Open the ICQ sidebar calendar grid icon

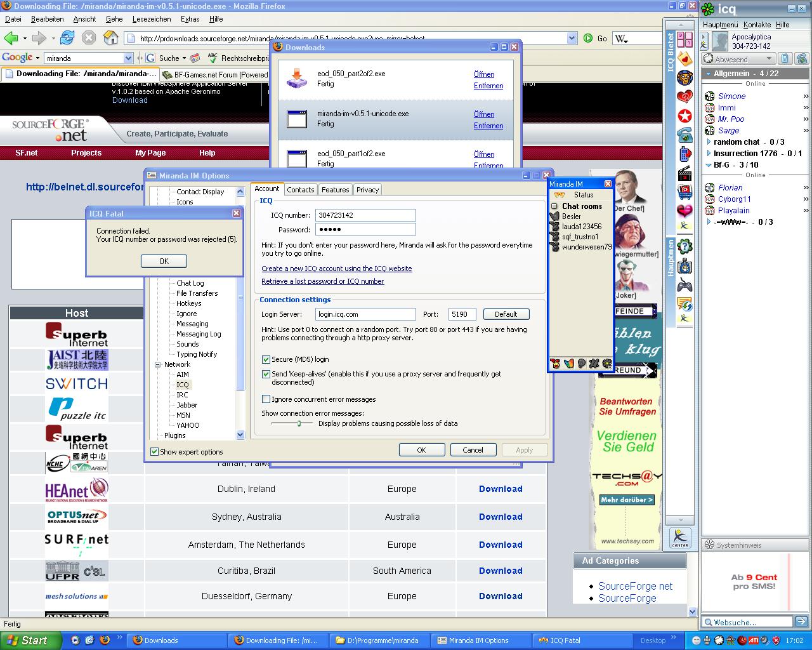coord(684,39)
